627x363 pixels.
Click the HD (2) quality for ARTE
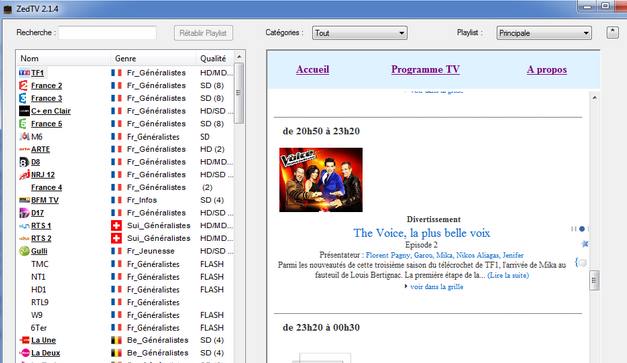click(212, 149)
